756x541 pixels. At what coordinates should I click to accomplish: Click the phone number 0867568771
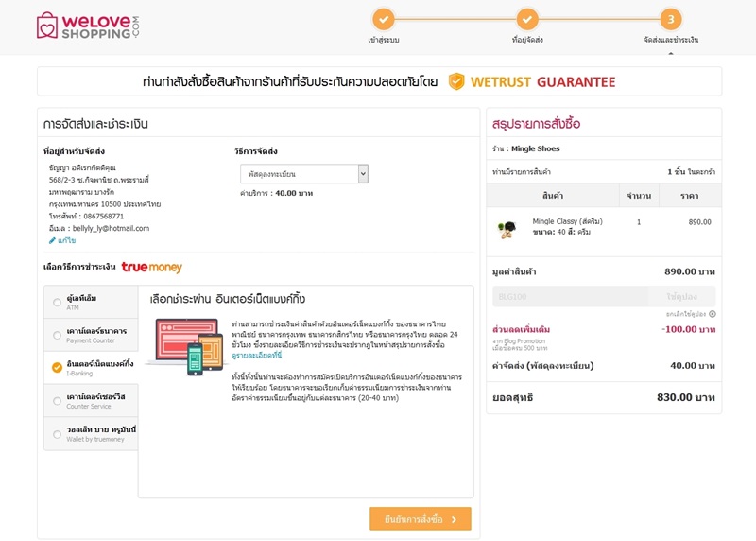click(x=104, y=217)
